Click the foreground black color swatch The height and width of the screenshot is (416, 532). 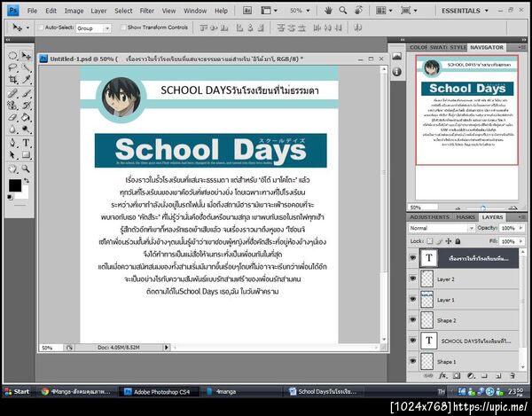(x=14, y=185)
